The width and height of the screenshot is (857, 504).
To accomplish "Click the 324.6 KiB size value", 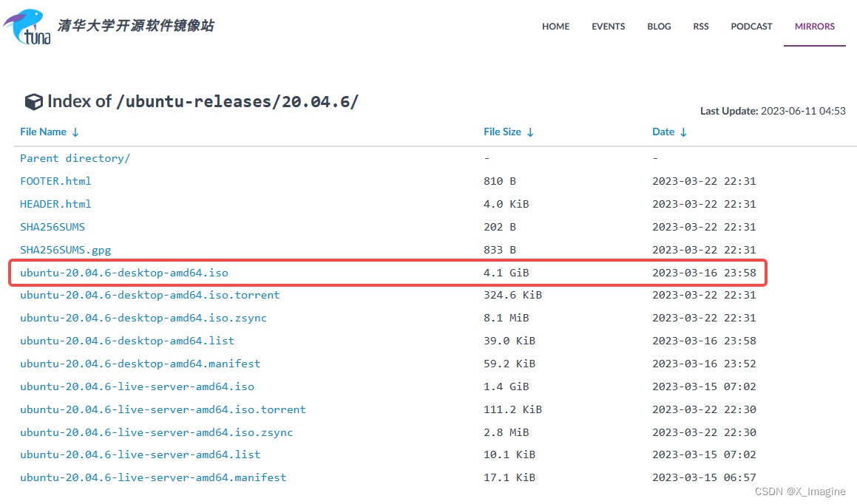I will (512, 295).
